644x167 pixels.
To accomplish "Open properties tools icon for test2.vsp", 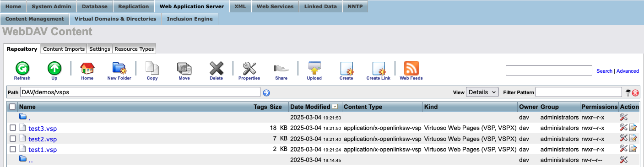I will click(623, 138).
